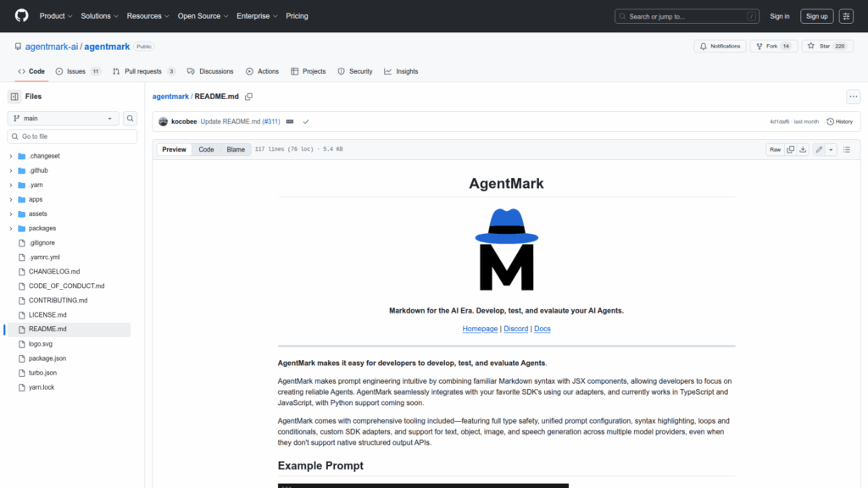The width and height of the screenshot is (868, 488).
Task: Focus the Go to file input
Action: 72,136
